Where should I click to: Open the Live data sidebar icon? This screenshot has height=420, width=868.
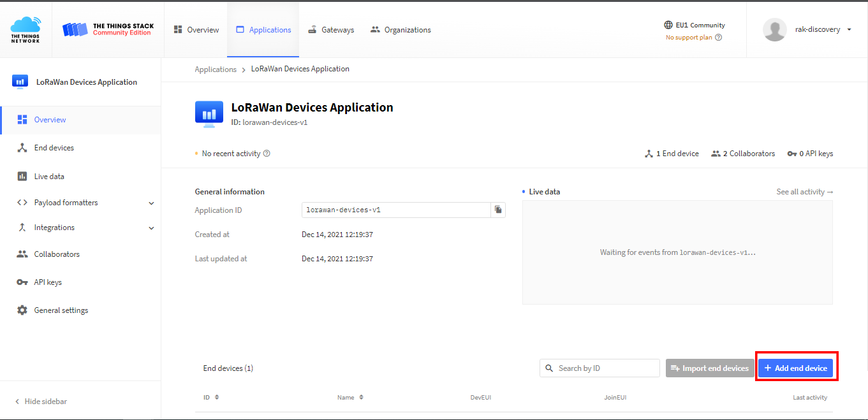click(x=22, y=176)
